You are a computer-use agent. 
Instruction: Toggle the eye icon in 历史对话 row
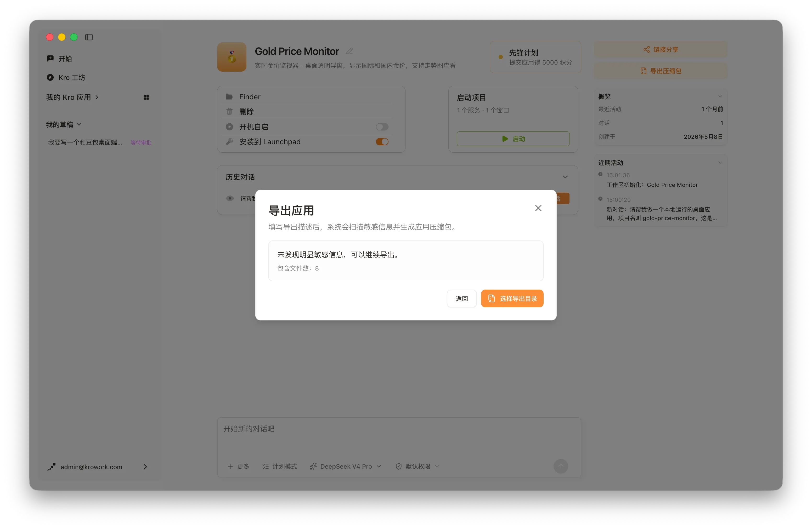click(230, 198)
